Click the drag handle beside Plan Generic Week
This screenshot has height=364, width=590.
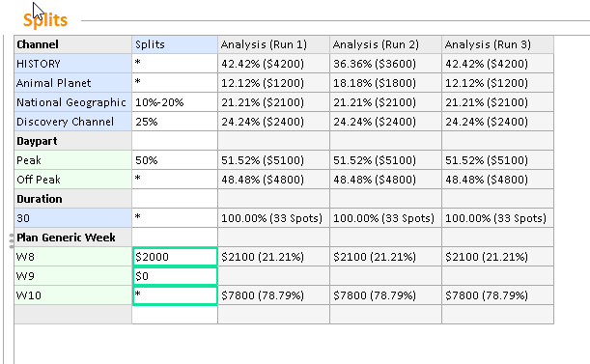tap(12, 241)
